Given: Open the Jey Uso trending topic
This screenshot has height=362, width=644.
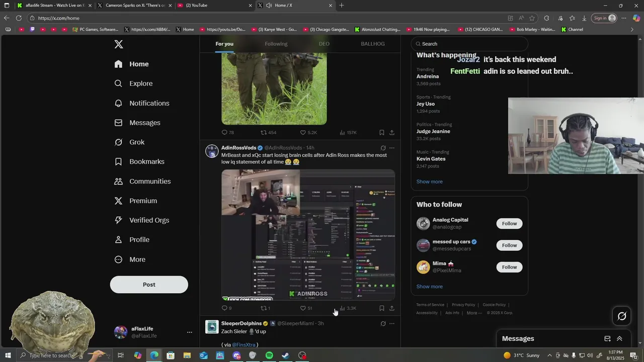Looking at the screenshot, I should (426, 104).
